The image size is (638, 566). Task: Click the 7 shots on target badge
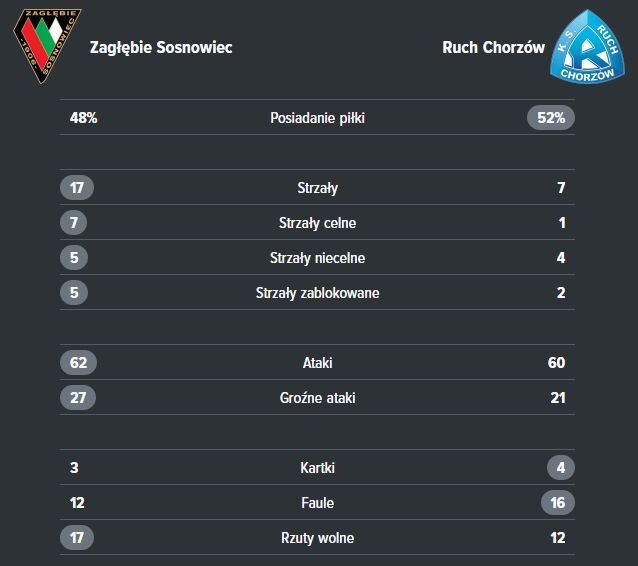click(73, 223)
